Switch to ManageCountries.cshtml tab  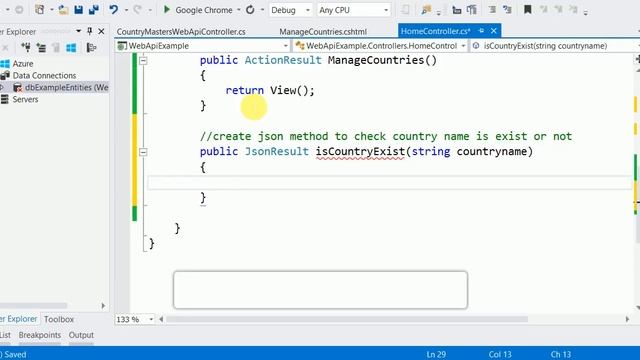(323, 31)
